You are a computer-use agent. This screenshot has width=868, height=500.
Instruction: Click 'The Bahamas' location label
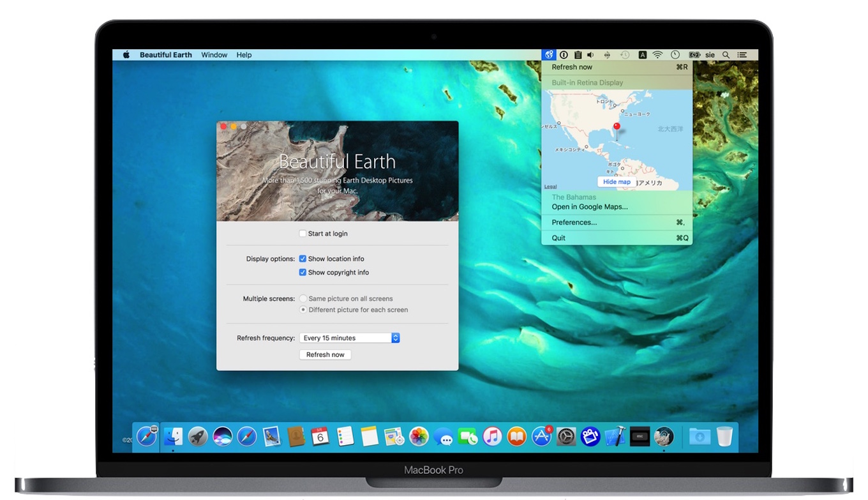pyautogui.click(x=574, y=197)
